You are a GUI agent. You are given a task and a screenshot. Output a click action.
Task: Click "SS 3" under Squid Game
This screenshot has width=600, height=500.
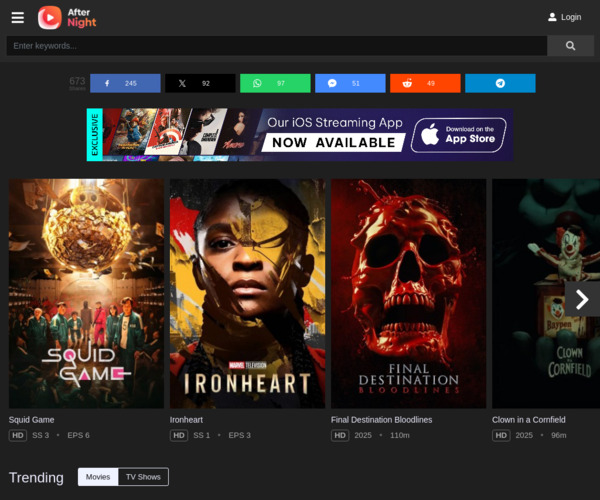coord(41,435)
